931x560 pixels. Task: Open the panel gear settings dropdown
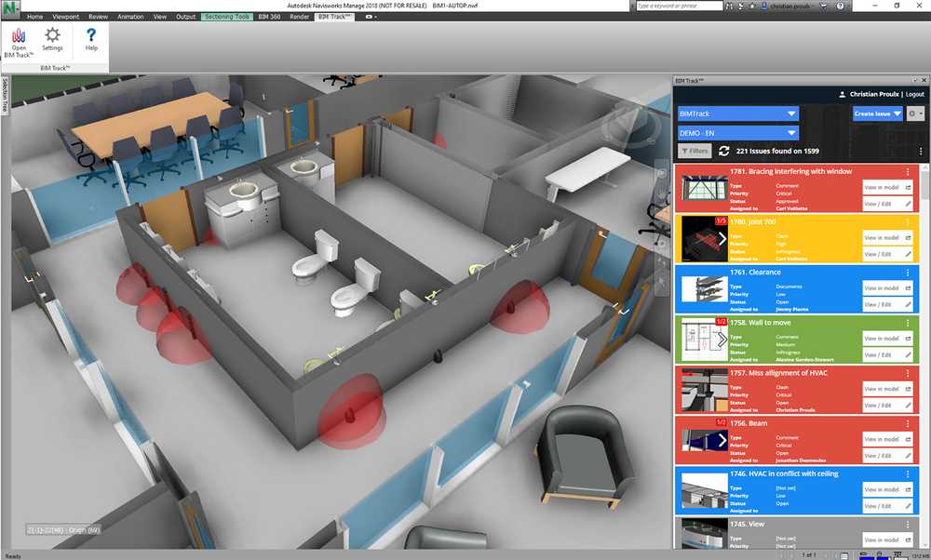coord(915,113)
